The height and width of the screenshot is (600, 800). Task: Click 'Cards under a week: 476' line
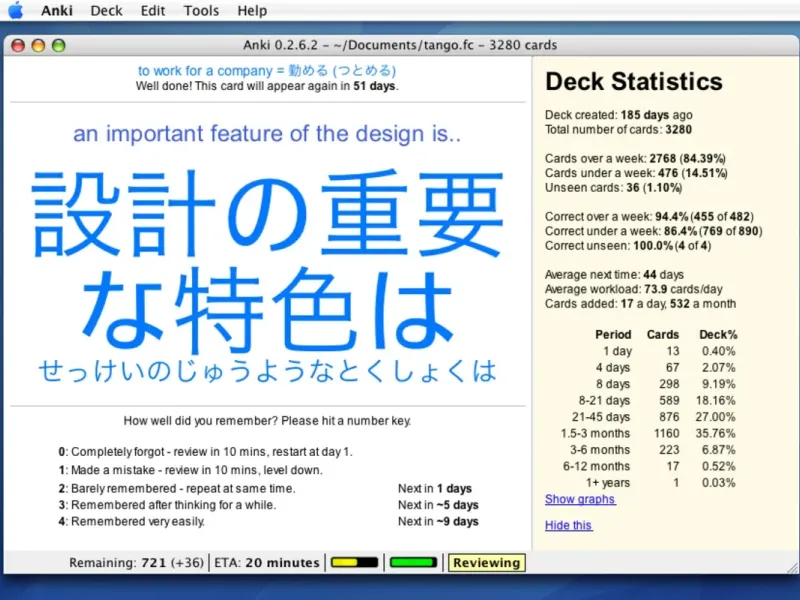(x=636, y=173)
